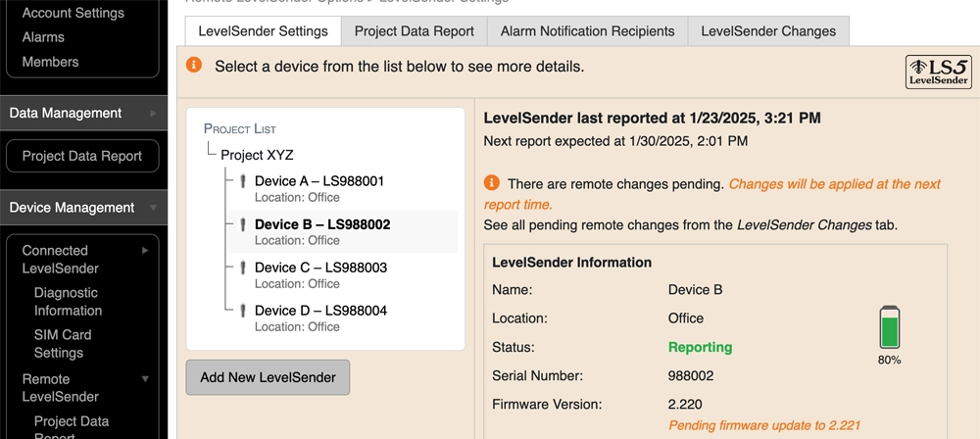Click the device icon beside Device C – LS988003
This screenshot has height=439, width=980.
pyautogui.click(x=243, y=268)
